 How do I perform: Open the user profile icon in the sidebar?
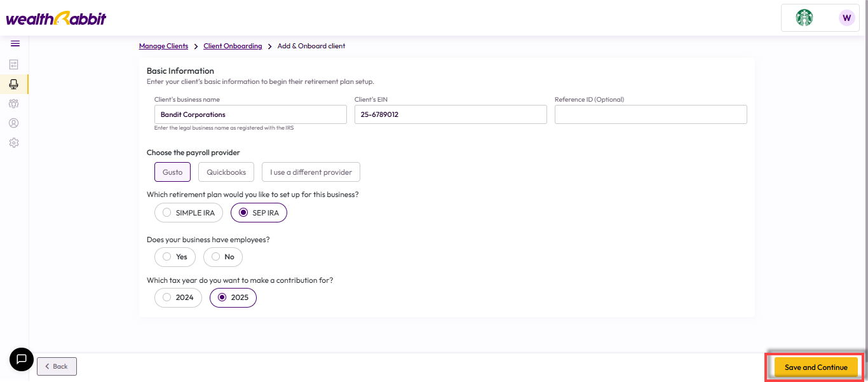(x=14, y=123)
